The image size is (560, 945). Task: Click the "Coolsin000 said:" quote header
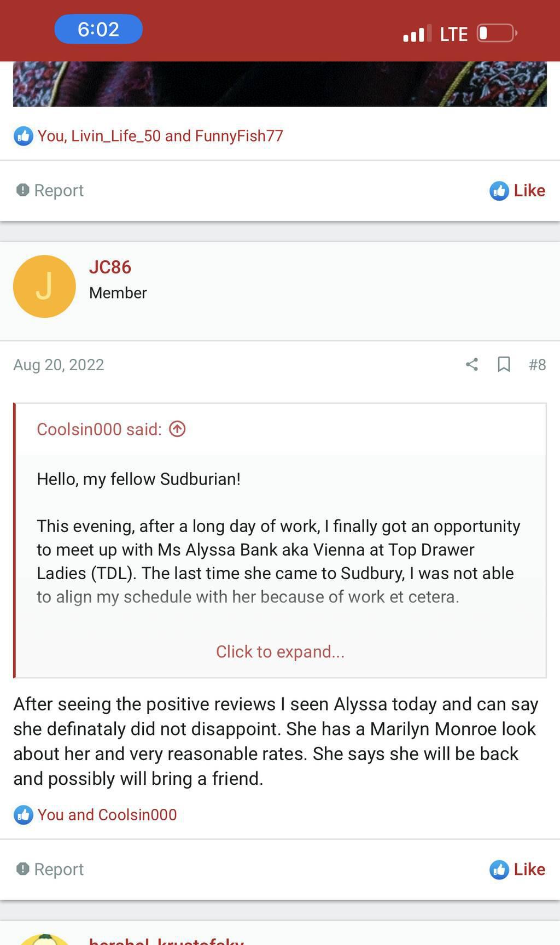(x=99, y=429)
